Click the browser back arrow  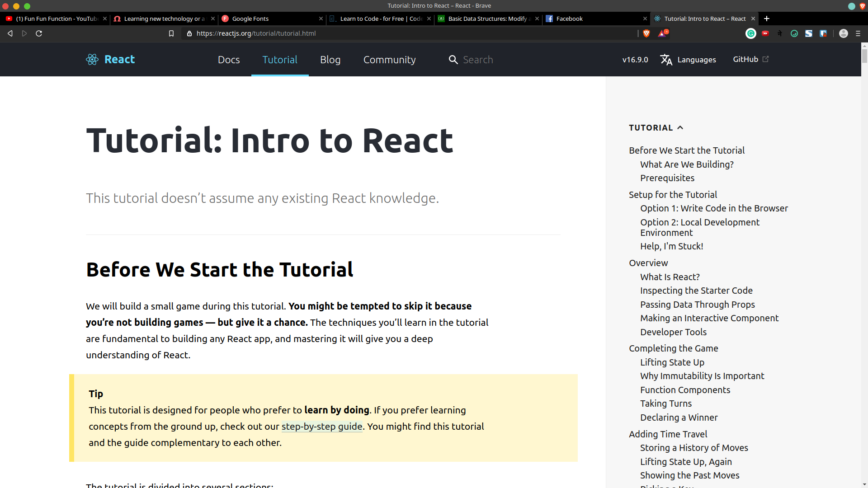click(x=10, y=33)
